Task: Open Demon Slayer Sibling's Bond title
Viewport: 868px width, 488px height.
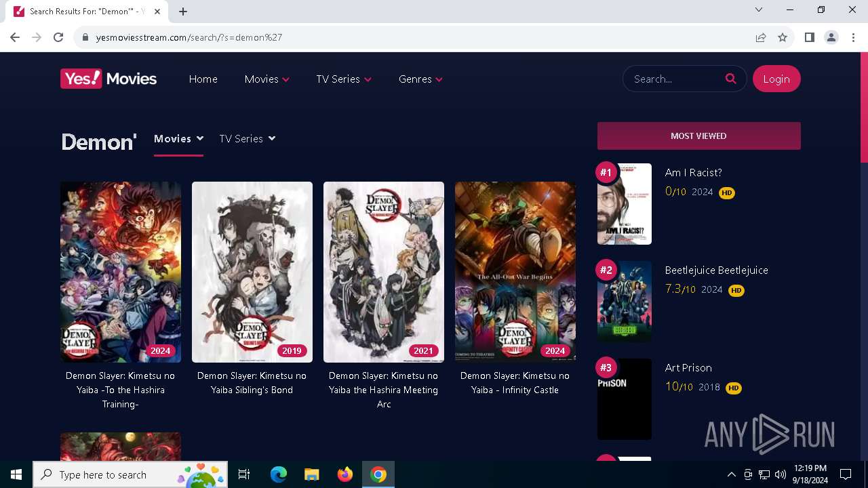Action: 252,382
